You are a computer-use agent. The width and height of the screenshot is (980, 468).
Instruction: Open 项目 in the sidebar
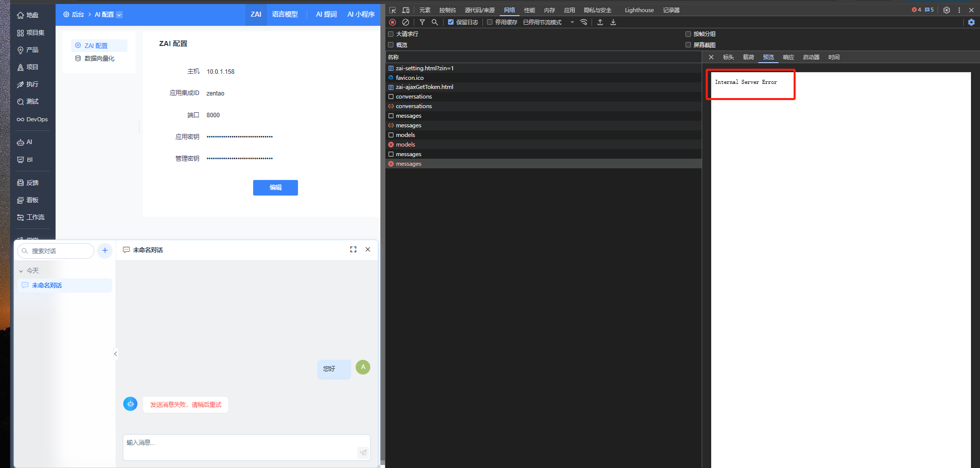click(x=28, y=67)
